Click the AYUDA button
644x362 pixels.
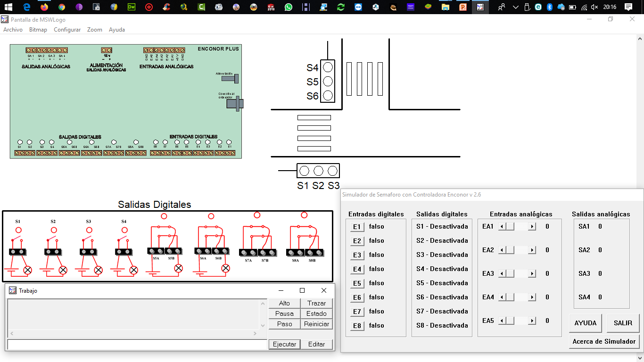tap(585, 323)
